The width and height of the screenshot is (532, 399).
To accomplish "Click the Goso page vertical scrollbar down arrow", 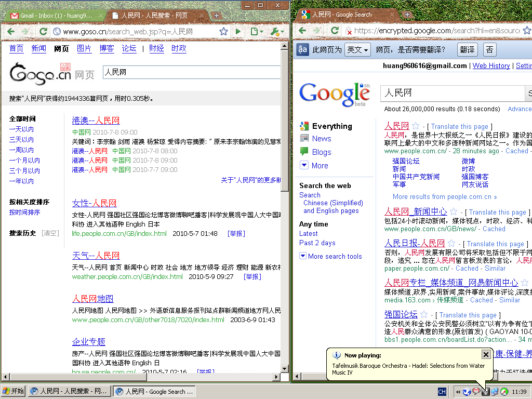I will tap(285, 369).
